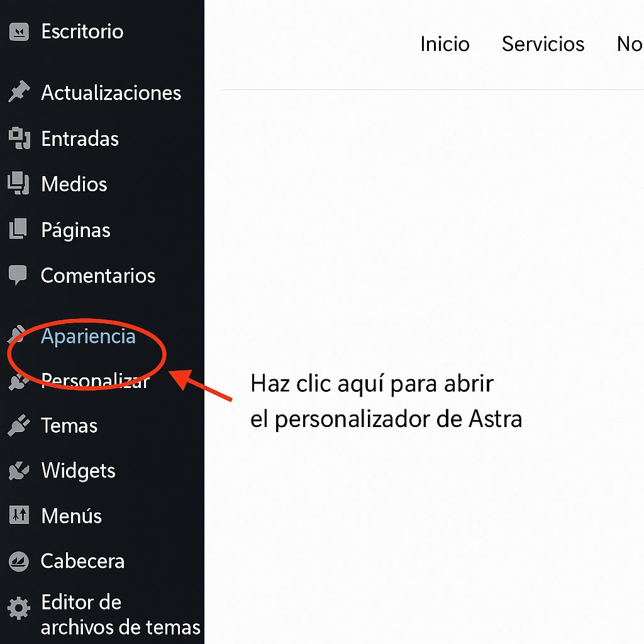
Task: Open the Personalizar link
Action: pos(94,380)
